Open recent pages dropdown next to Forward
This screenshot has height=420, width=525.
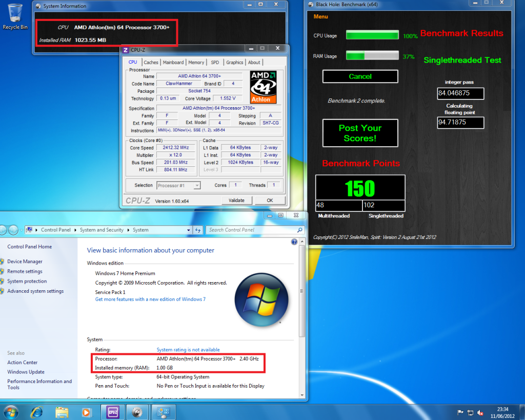pos(22,230)
